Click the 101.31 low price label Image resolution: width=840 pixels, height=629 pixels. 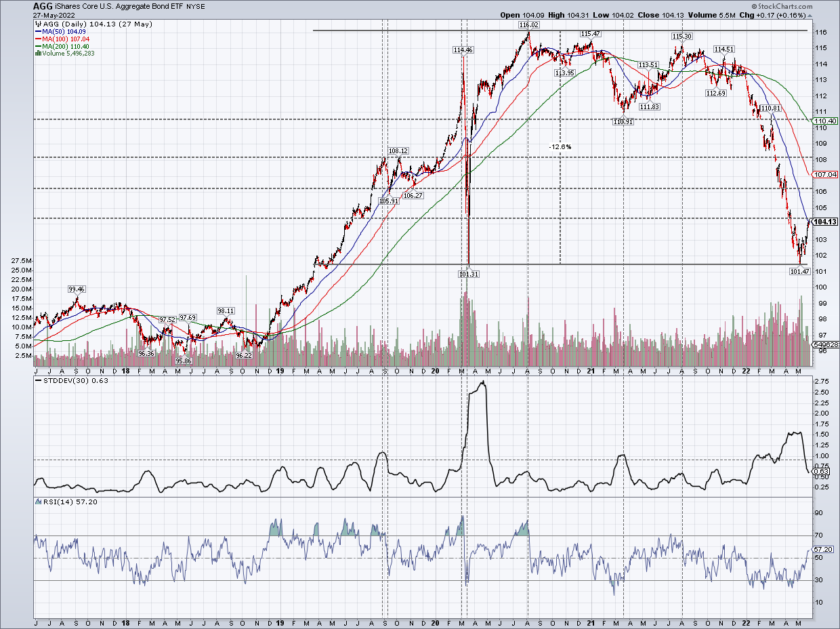[x=469, y=274]
